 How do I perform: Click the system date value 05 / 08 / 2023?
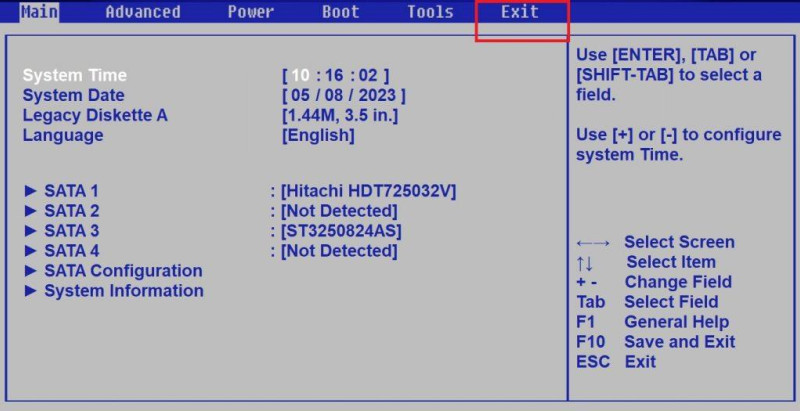344,95
